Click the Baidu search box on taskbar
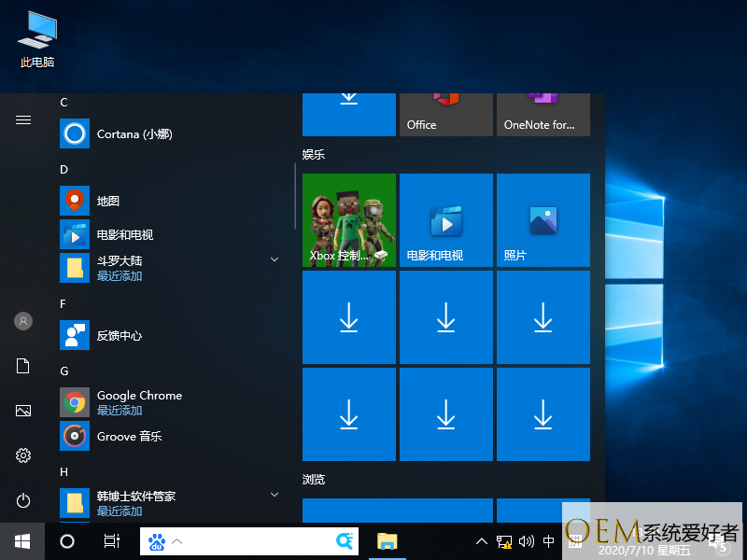Viewport: 747px width, 560px height. [252, 540]
